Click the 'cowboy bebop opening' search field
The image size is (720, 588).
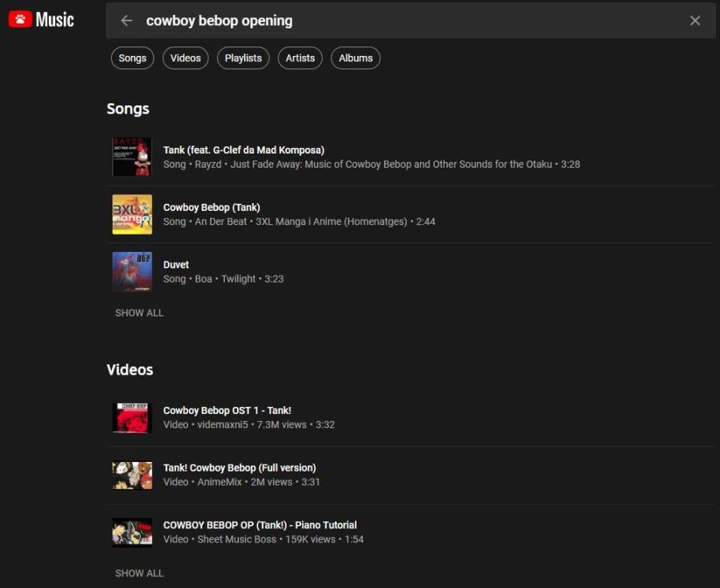coord(411,20)
